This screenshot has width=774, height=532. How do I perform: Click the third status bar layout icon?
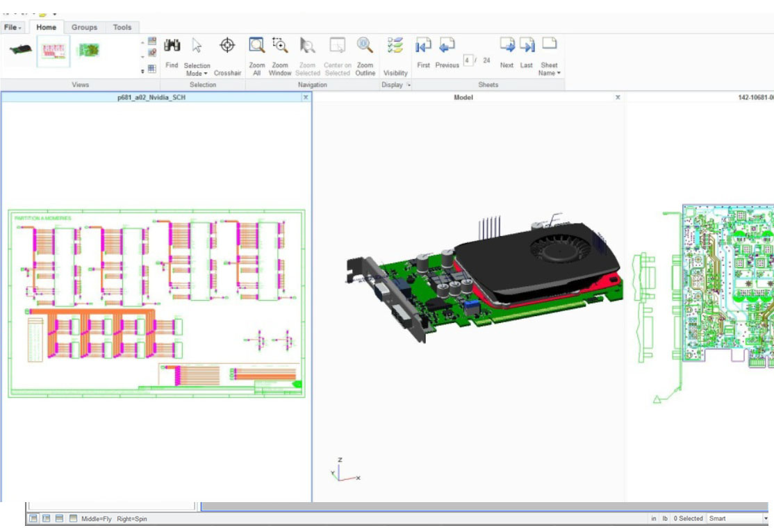tap(59, 519)
